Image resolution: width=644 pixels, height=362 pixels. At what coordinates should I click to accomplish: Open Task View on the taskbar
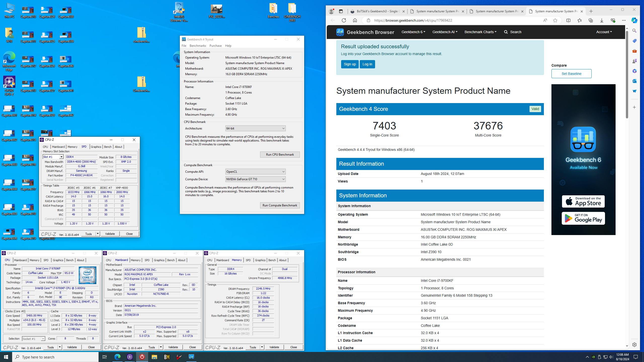105,357
